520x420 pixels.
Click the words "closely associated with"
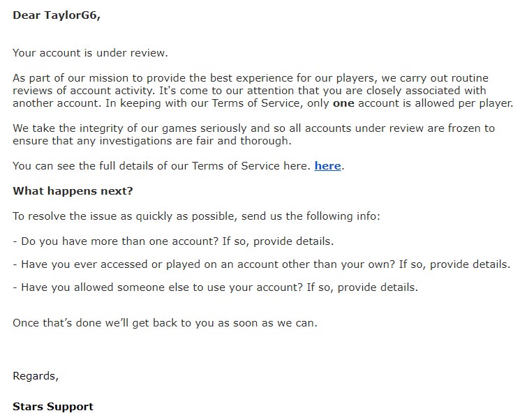click(426, 91)
